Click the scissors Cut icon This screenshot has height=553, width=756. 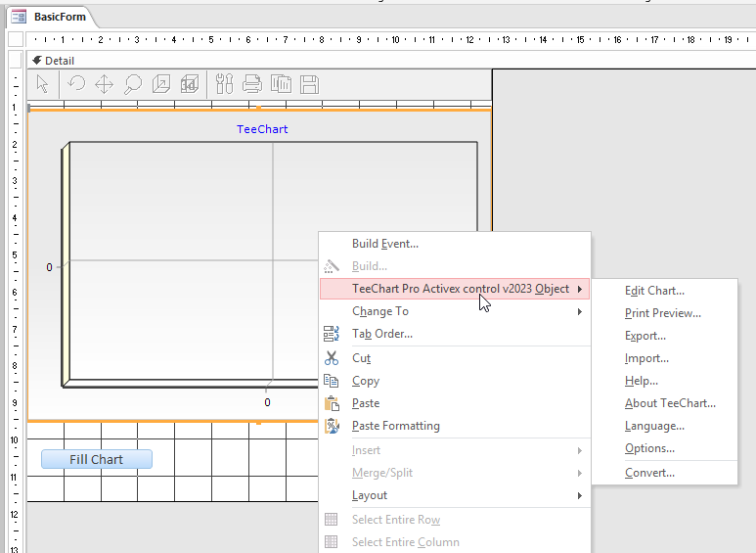(332, 358)
